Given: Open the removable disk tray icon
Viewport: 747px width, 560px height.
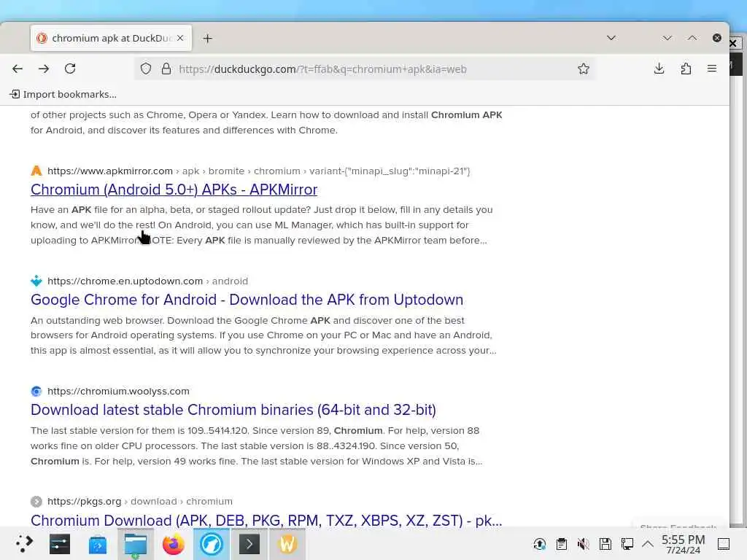Looking at the screenshot, I should (x=605, y=544).
